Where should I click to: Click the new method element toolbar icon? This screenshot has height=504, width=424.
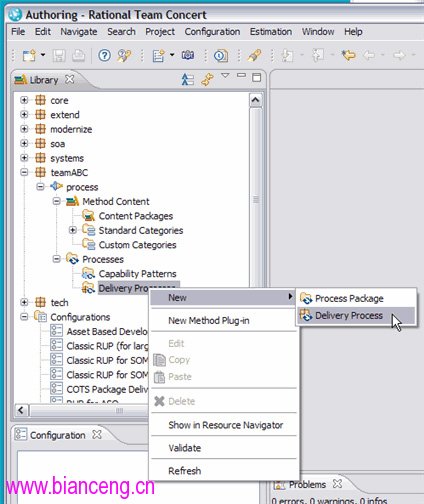[x=159, y=55]
